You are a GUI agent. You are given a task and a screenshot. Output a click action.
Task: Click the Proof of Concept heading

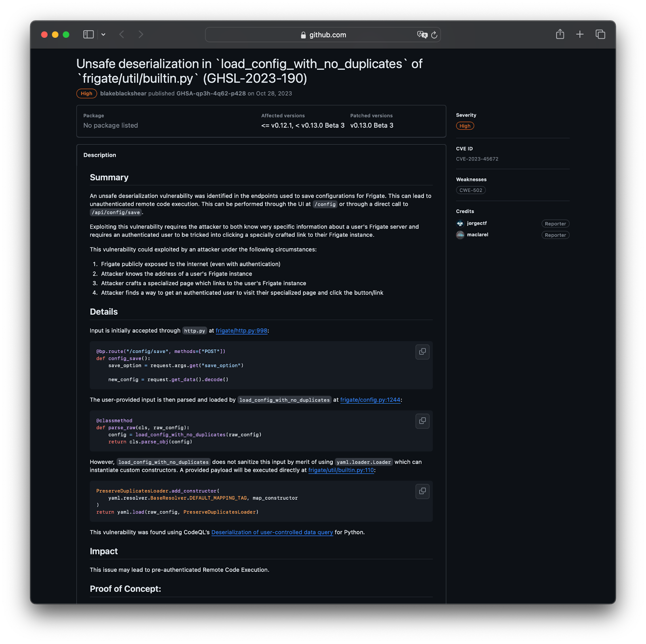(126, 589)
